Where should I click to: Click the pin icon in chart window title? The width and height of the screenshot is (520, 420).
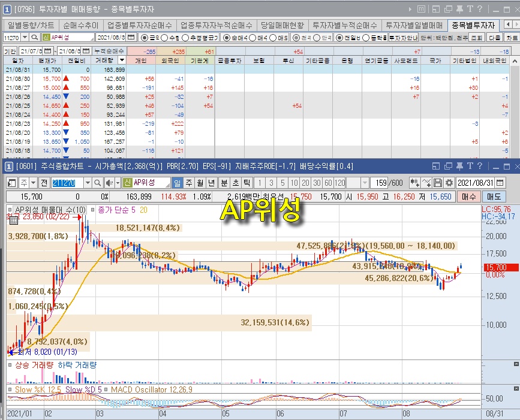click(x=459, y=166)
